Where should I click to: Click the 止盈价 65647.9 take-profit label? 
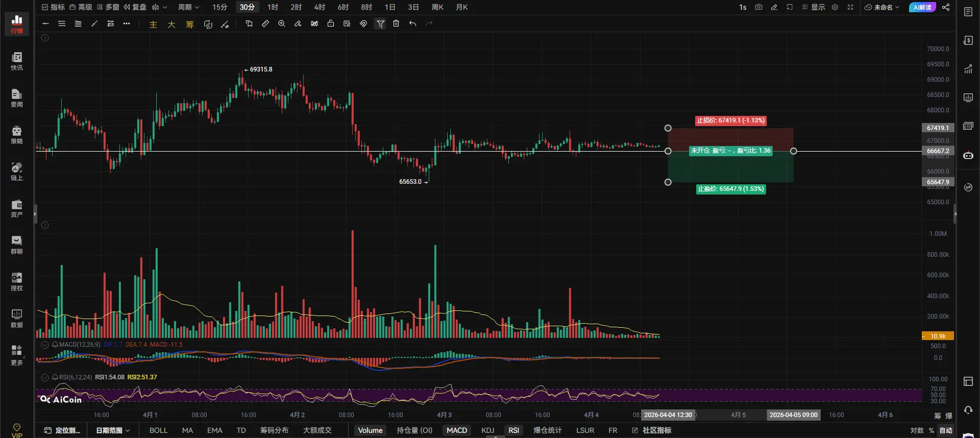(x=730, y=189)
